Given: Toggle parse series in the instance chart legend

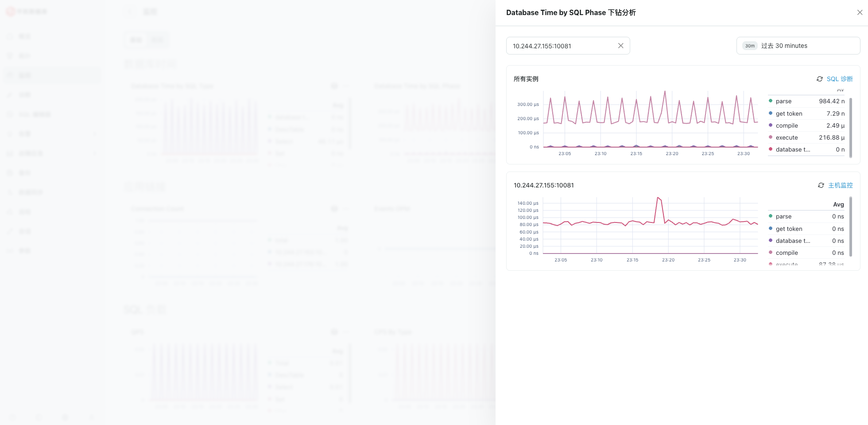Looking at the screenshot, I should coord(783,216).
